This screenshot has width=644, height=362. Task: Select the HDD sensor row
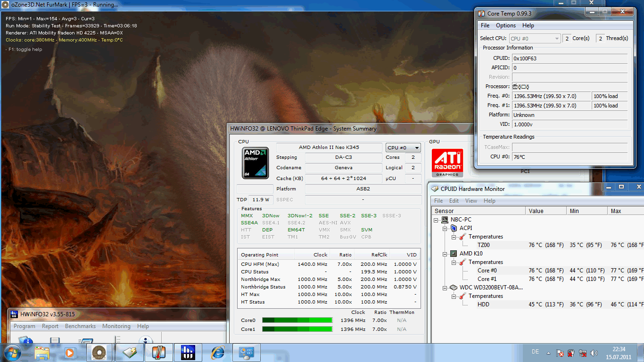pos(538,304)
